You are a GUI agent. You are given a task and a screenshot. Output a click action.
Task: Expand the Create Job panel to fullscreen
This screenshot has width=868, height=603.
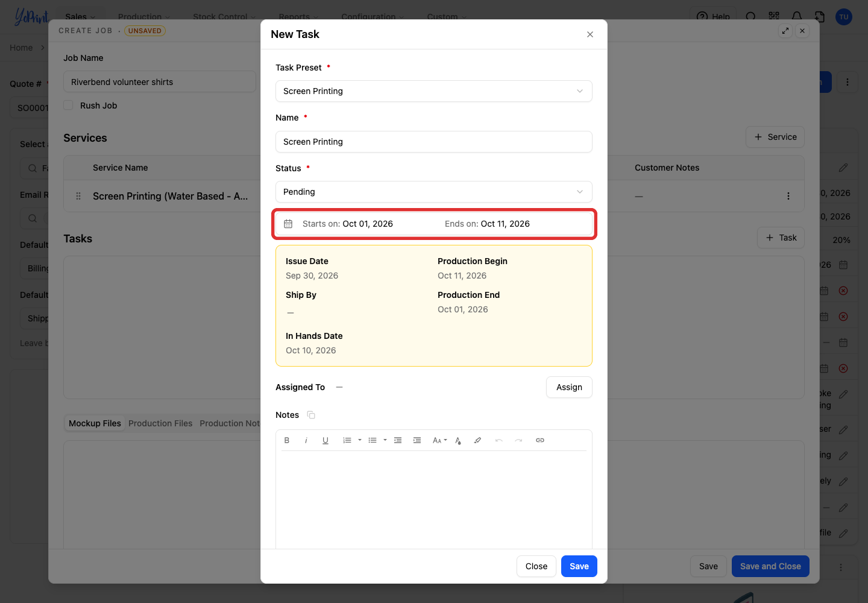click(785, 31)
